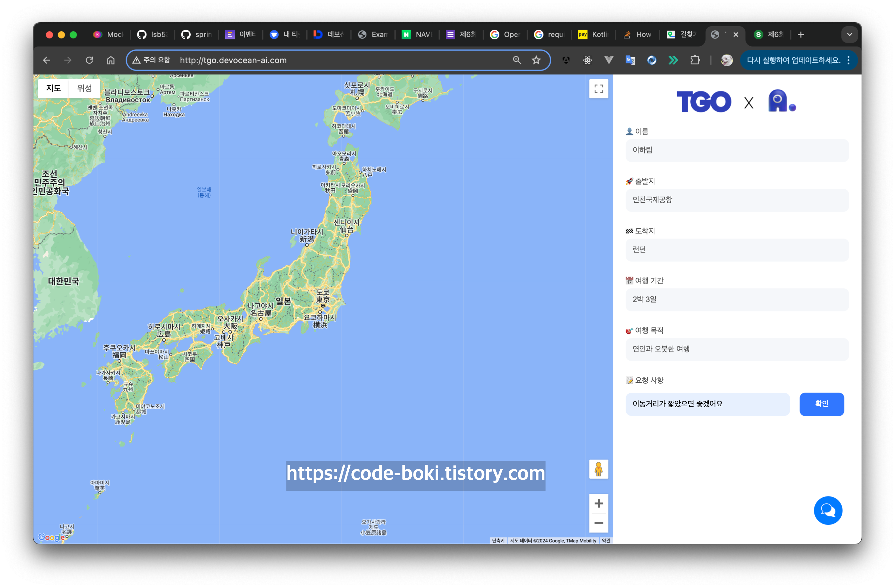The width and height of the screenshot is (895, 588).
Task: Open the blue chat bubble widget
Action: click(828, 510)
